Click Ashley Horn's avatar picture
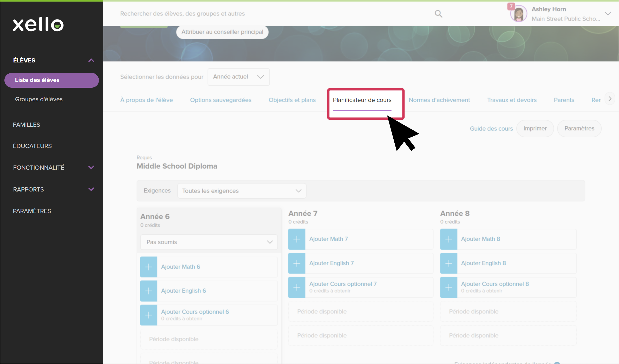Image resolution: width=619 pixels, height=364 pixels. [x=519, y=14]
